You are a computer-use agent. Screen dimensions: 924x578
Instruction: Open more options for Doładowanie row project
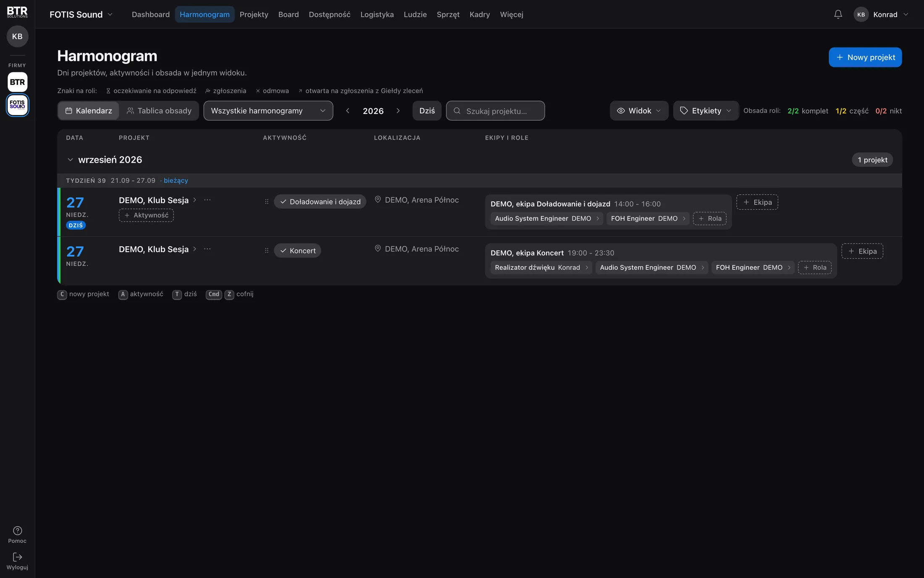pos(207,200)
